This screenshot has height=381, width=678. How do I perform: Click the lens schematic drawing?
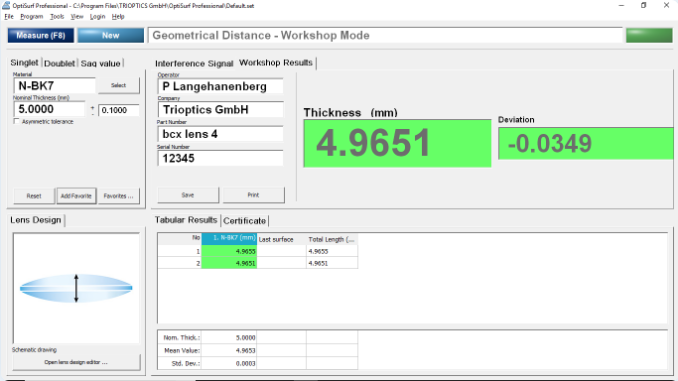(76, 288)
